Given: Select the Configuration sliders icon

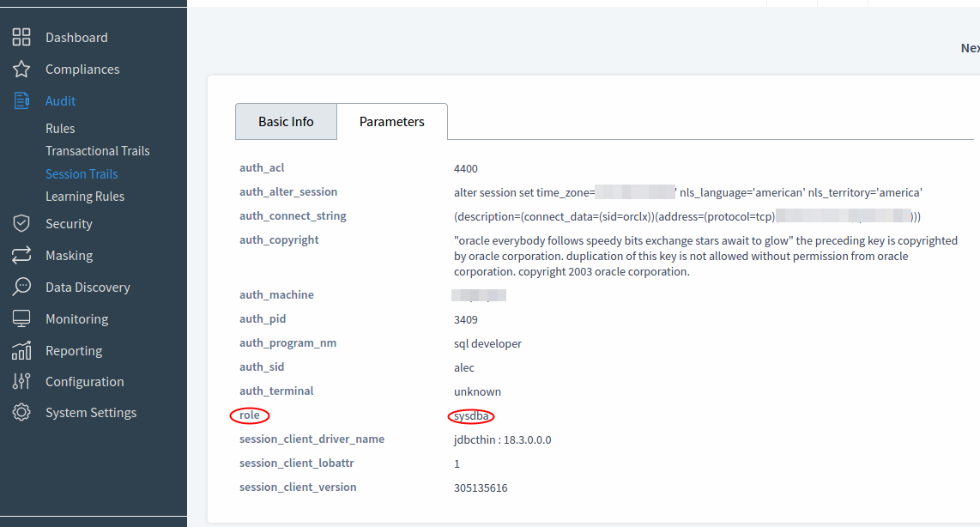Looking at the screenshot, I should click(x=23, y=381).
